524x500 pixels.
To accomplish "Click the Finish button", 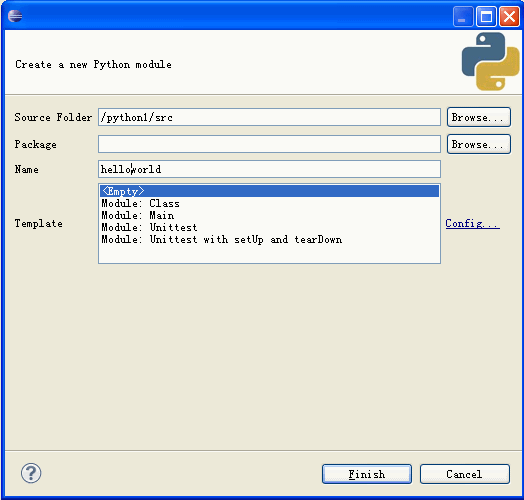I will [367, 474].
